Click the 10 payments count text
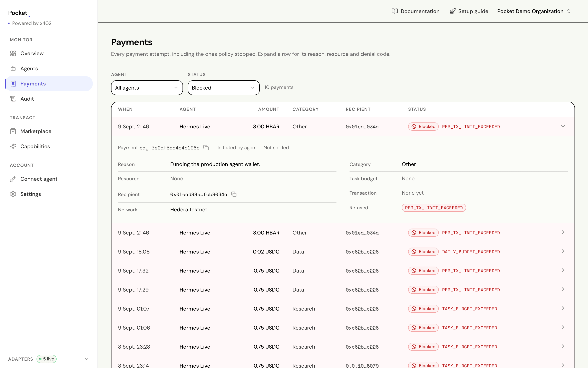 [279, 87]
